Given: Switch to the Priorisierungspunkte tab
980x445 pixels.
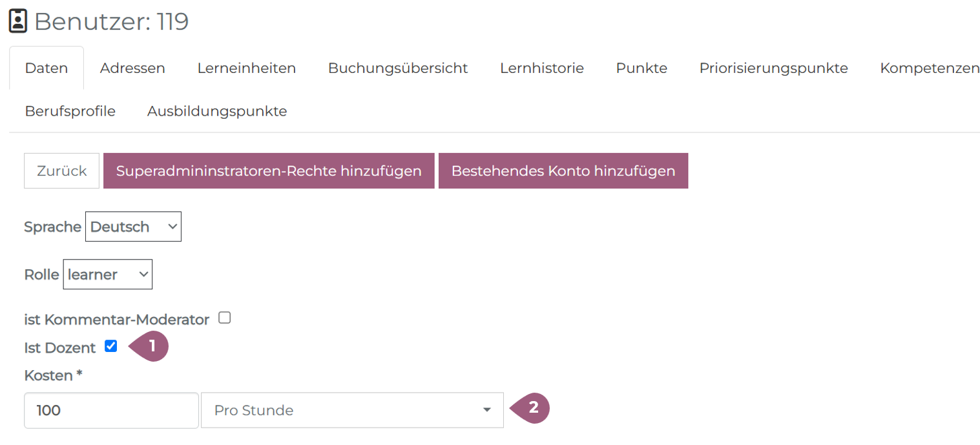Looking at the screenshot, I should pyautogui.click(x=773, y=68).
